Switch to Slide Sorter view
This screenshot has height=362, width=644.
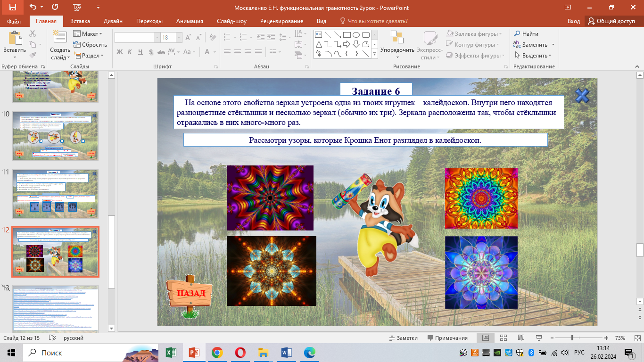[x=503, y=338]
